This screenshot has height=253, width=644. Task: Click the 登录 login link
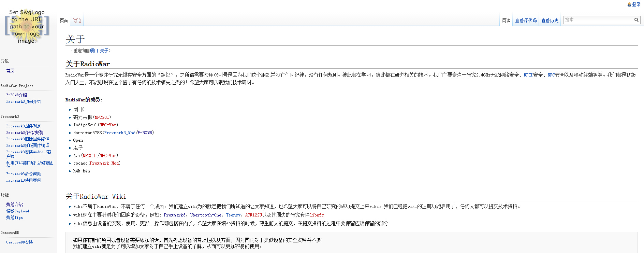pos(636,4)
